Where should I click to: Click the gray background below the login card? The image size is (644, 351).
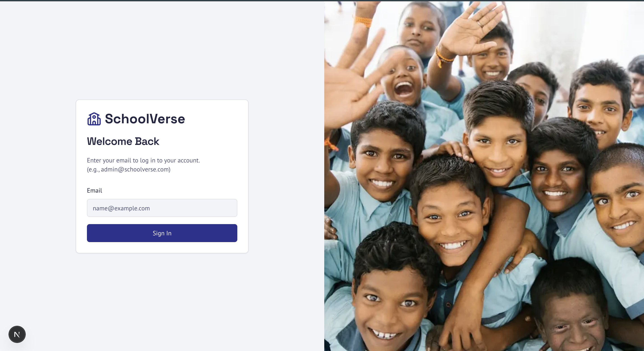click(162, 300)
